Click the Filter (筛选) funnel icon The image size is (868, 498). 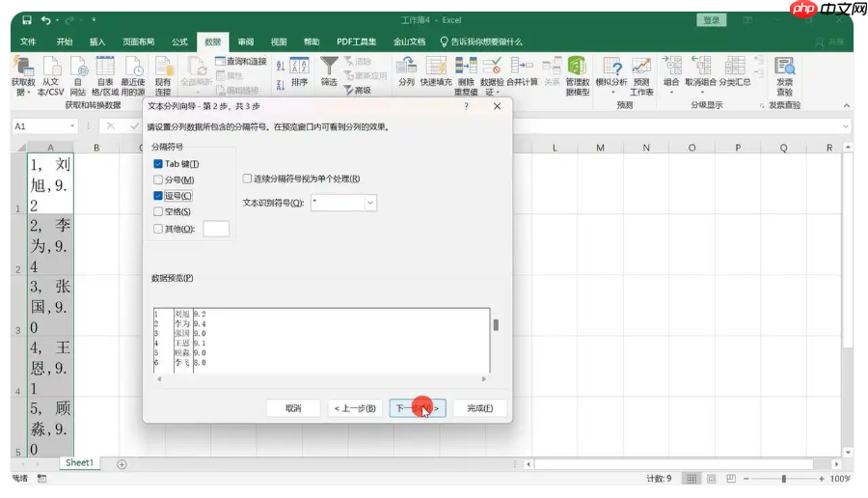pos(329,72)
